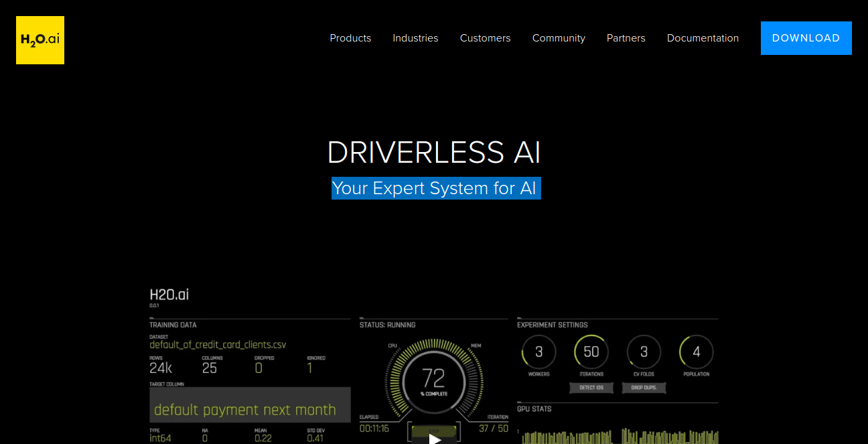Viewport: 868px width, 444px height.
Task: Click the Population dial showing 4
Action: pos(696,352)
